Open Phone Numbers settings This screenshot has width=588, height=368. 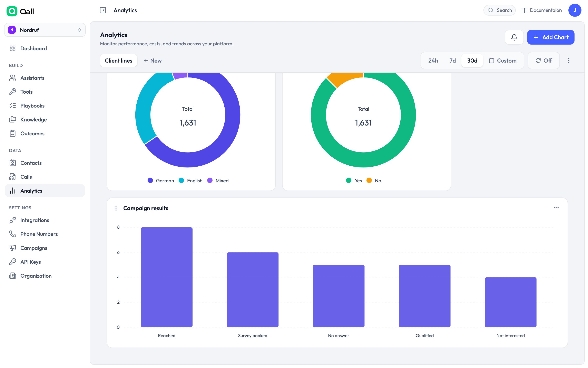pos(45,234)
